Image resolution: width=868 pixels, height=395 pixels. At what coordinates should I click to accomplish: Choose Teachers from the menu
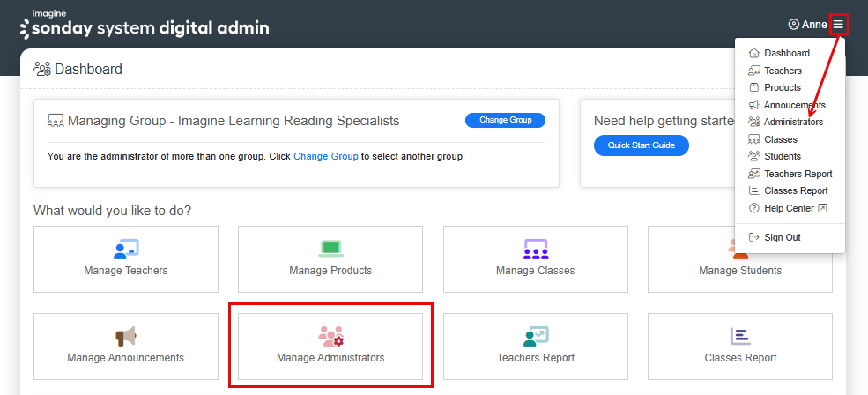pos(783,71)
